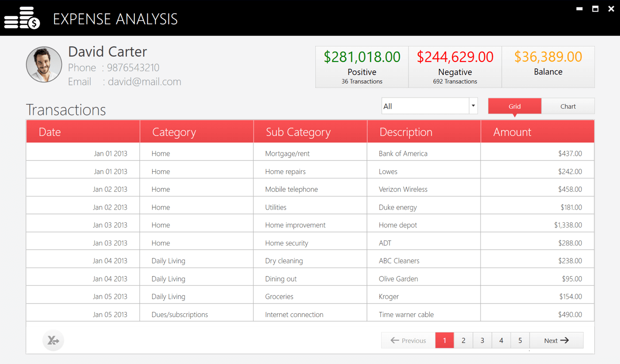The width and height of the screenshot is (620, 364).
Task: Jump to page 2
Action: [x=464, y=341]
